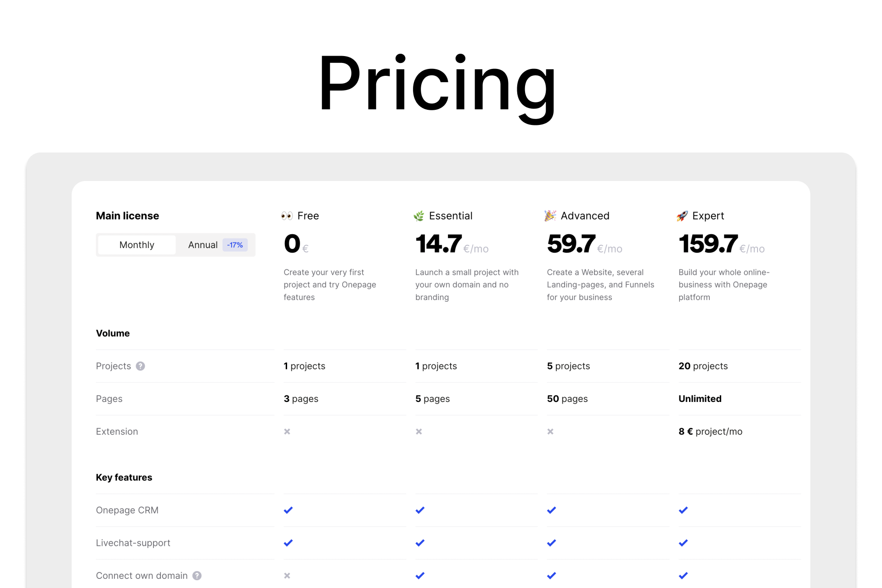Click the -17% annual discount badge
The height and width of the screenshot is (588, 882).
tap(235, 245)
